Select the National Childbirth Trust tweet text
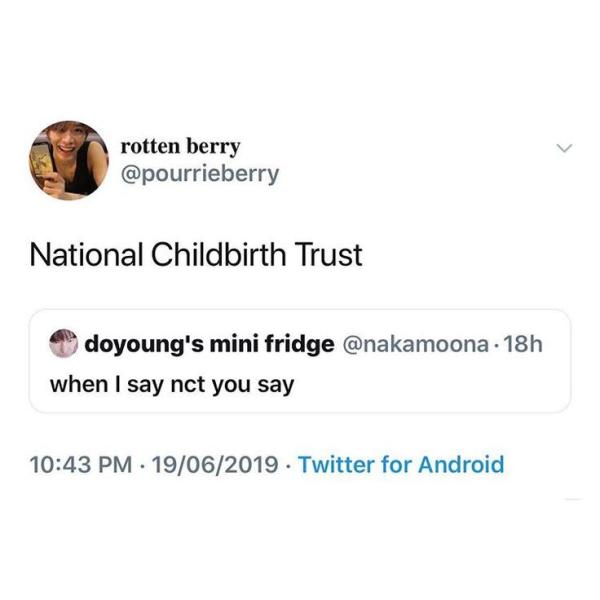600x600 pixels. point(195,255)
